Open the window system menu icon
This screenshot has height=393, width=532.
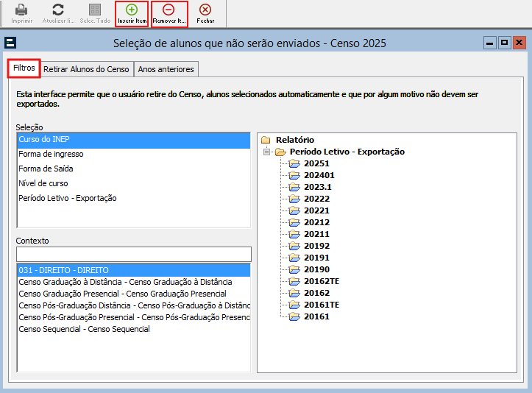10,43
